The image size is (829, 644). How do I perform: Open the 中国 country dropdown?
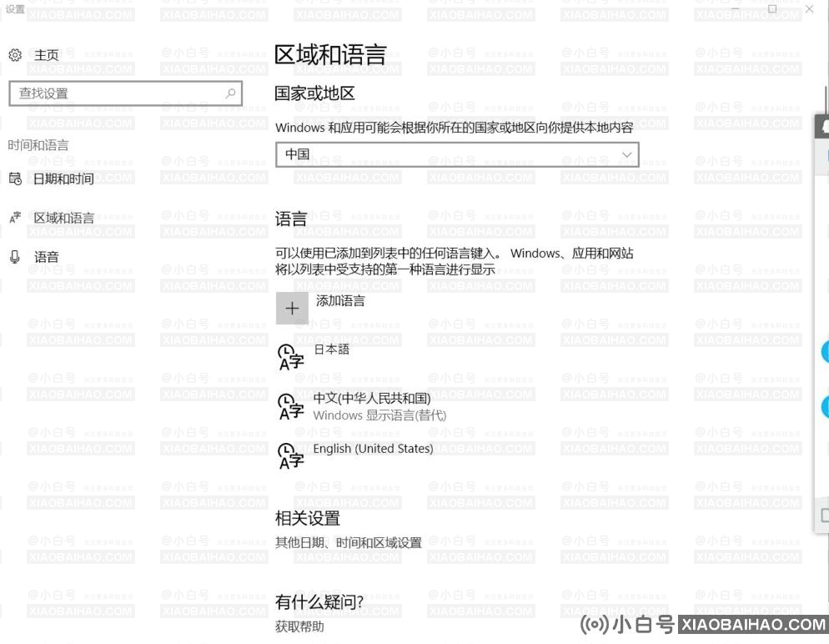[457, 154]
